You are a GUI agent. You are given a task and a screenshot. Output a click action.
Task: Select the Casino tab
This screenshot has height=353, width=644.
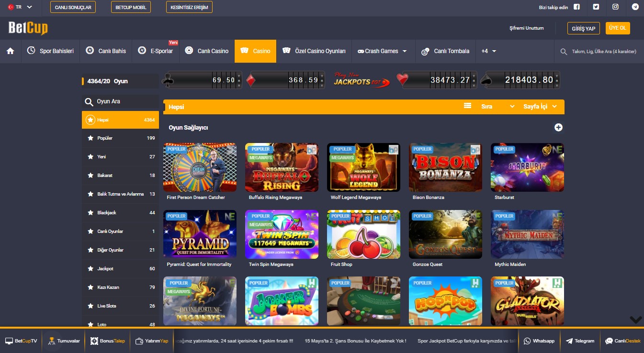255,51
